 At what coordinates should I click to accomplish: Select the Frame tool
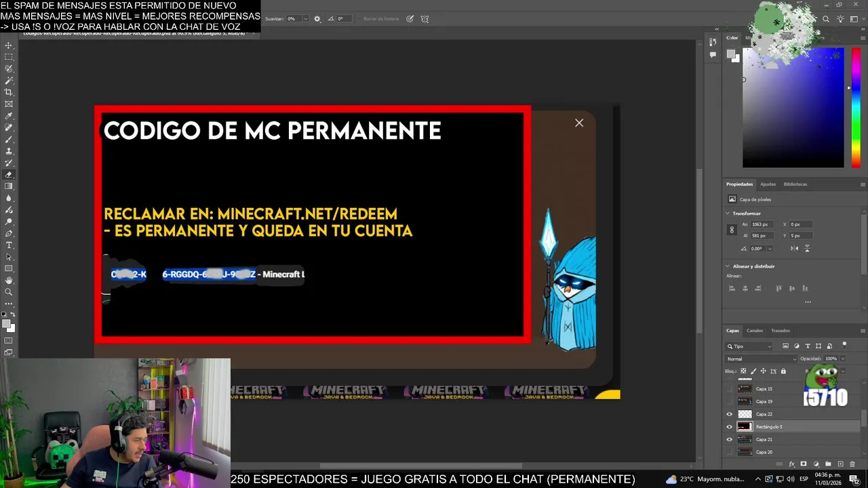(9, 104)
